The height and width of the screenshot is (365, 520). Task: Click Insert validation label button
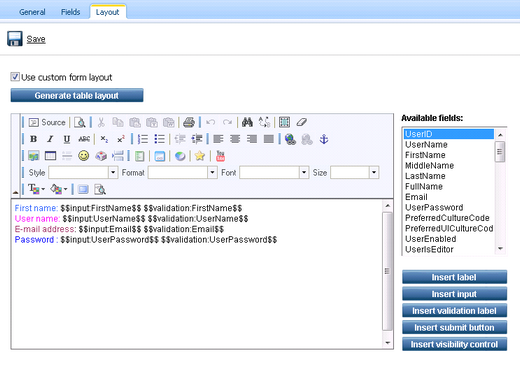tap(454, 310)
